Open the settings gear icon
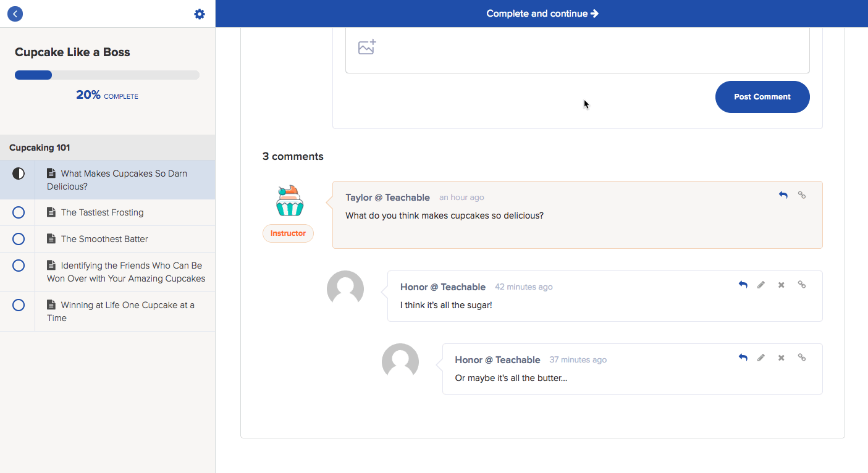The height and width of the screenshot is (473, 868). [200, 14]
